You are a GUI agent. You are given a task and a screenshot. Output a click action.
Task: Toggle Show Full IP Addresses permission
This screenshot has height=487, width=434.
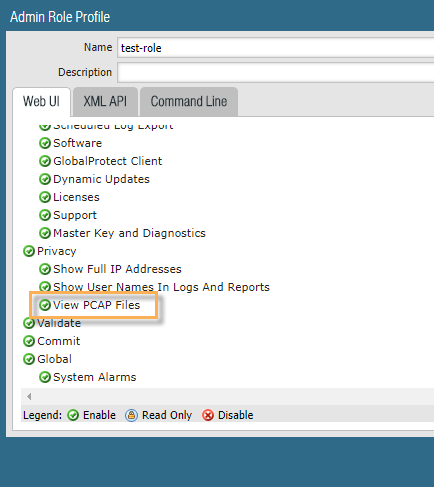(45, 269)
